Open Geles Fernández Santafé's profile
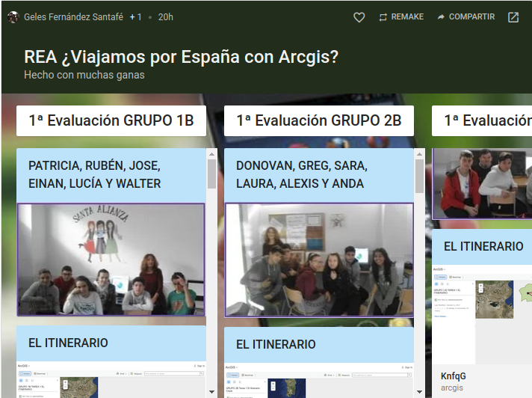 click(73, 17)
